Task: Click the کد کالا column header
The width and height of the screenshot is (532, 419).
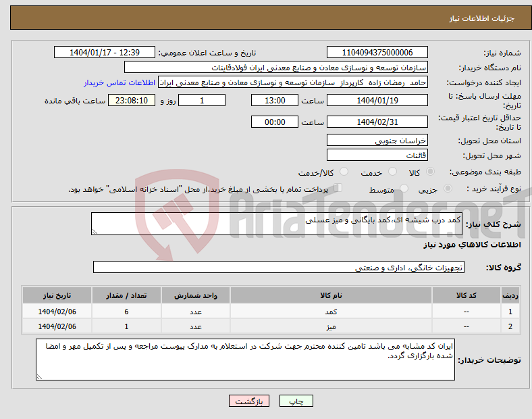Action: point(467,295)
